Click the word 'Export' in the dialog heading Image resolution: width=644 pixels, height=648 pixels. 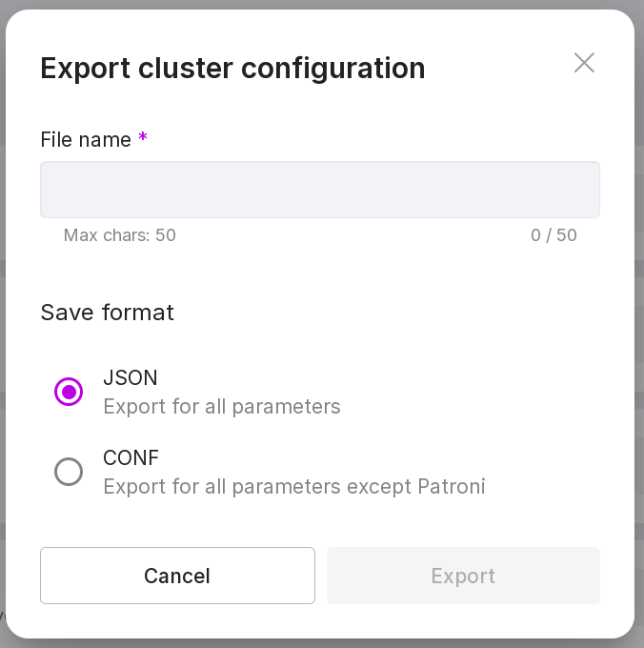coord(84,69)
